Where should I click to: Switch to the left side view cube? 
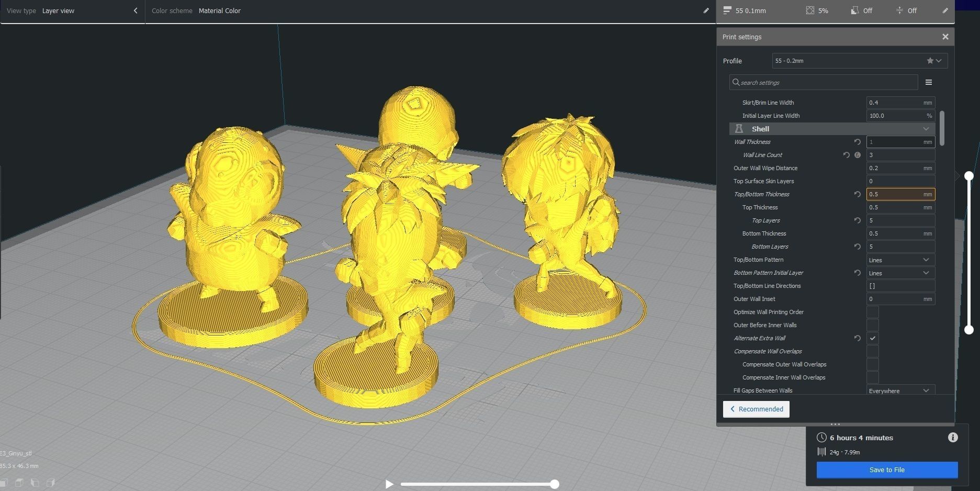click(35, 483)
